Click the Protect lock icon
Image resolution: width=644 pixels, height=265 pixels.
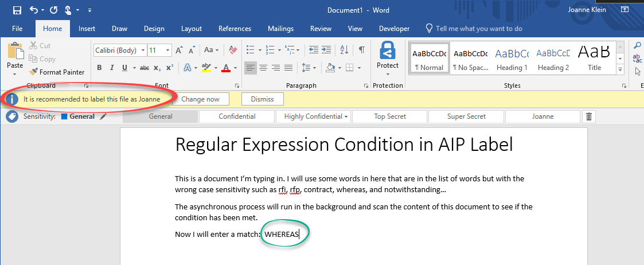pos(387,50)
